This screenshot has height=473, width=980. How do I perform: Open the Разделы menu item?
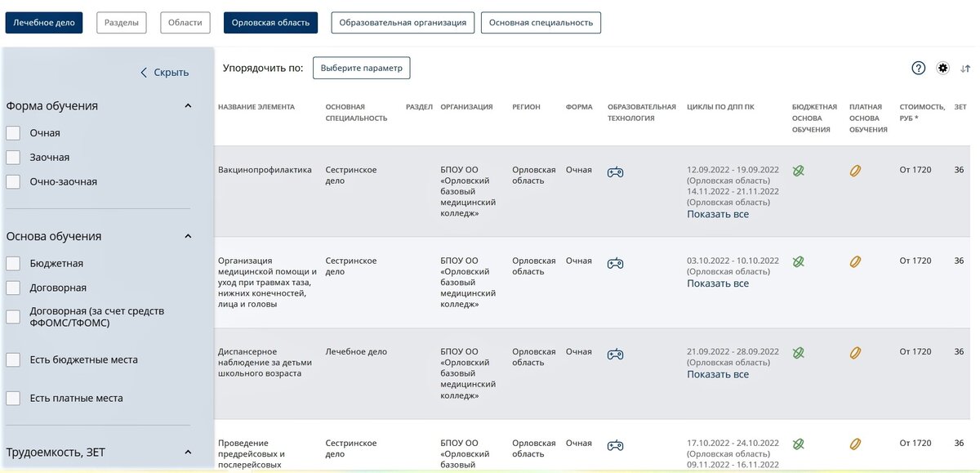[x=121, y=22]
